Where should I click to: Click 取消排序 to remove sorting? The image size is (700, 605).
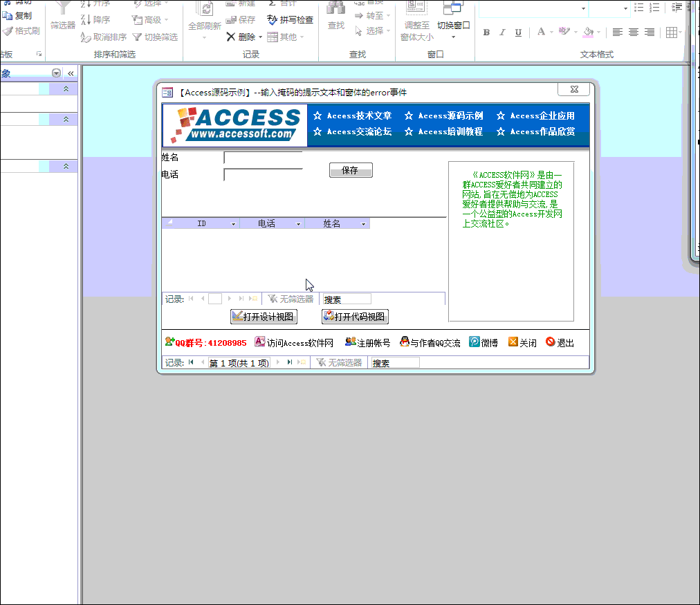[x=104, y=37]
